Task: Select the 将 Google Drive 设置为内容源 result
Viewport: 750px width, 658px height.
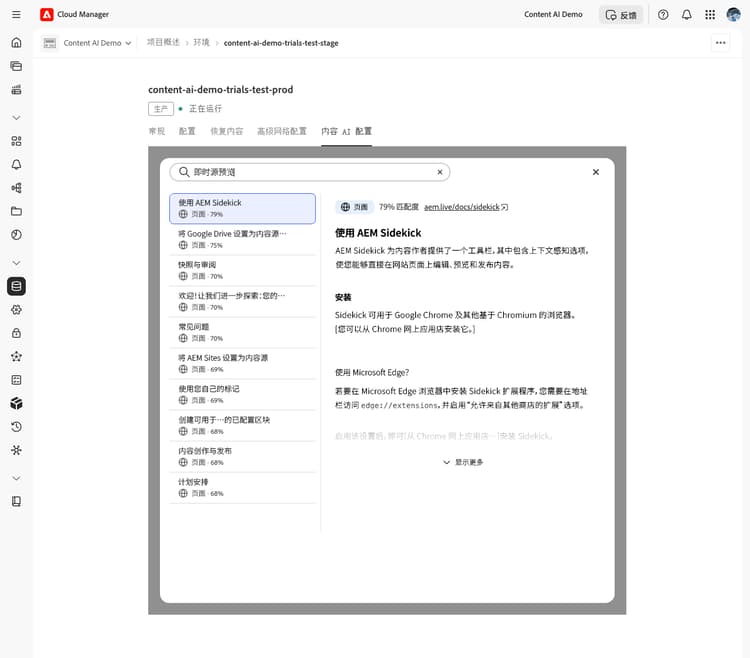Action: pos(243,239)
